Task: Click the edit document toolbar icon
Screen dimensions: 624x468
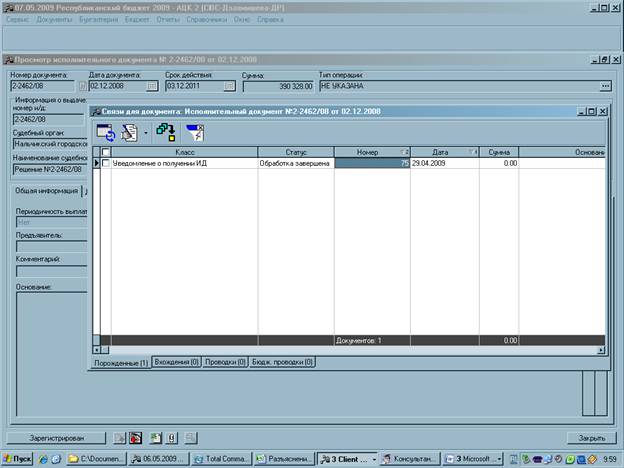Action: tap(129, 133)
